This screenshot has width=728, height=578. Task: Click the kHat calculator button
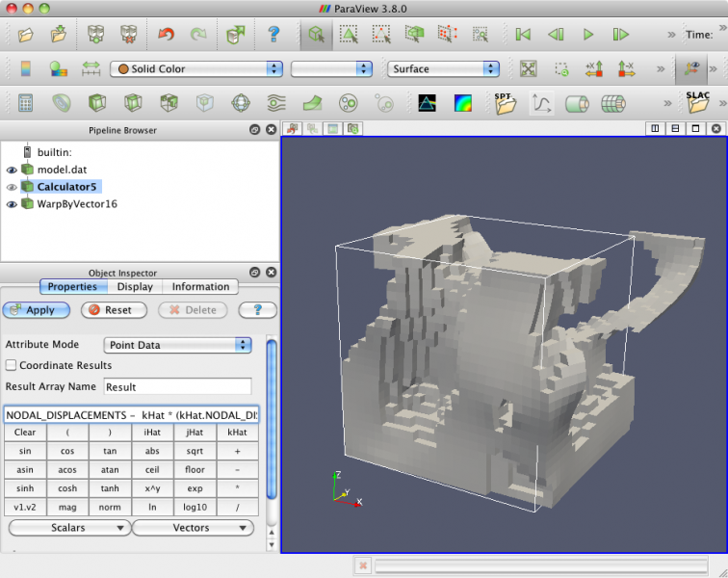pos(237,433)
